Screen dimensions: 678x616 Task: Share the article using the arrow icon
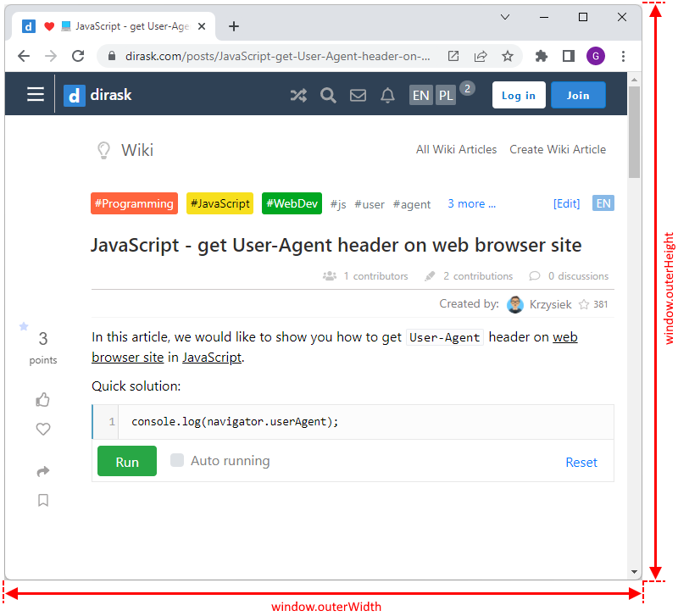[x=43, y=471]
